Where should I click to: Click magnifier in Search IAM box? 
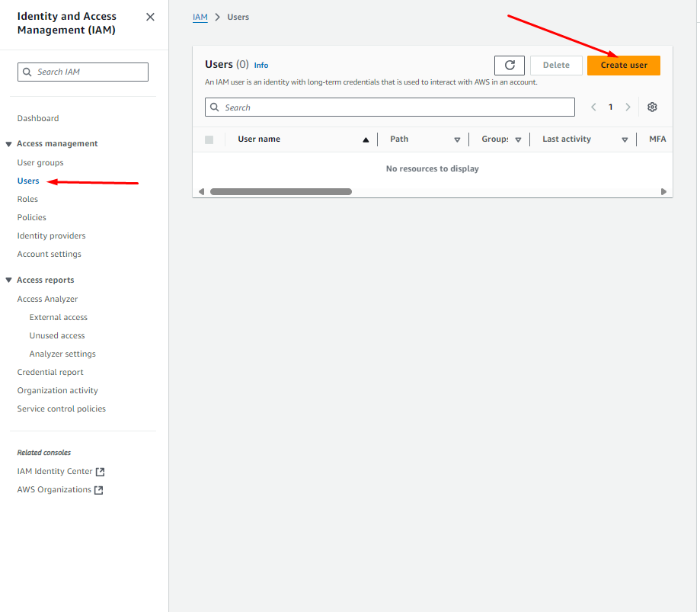27,72
